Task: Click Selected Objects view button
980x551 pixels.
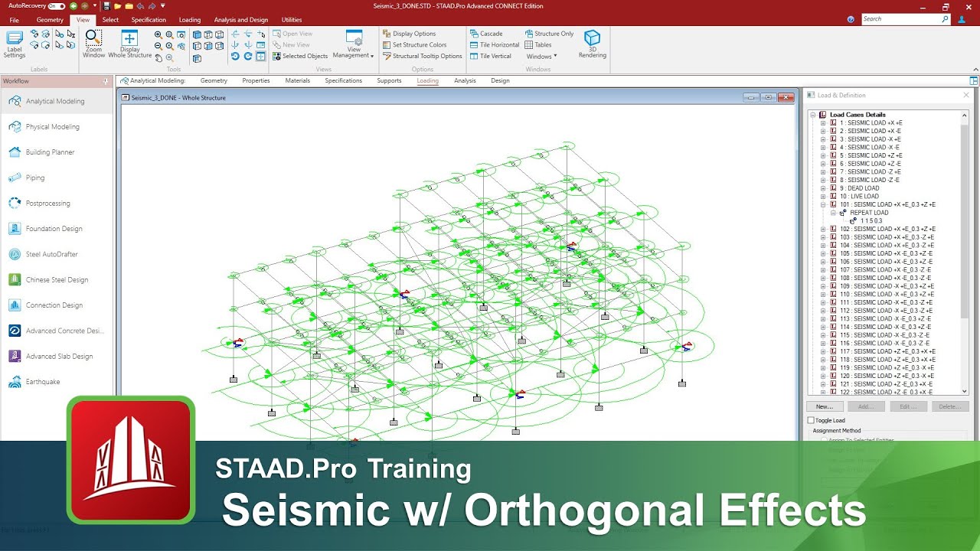Action: pos(300,56)
